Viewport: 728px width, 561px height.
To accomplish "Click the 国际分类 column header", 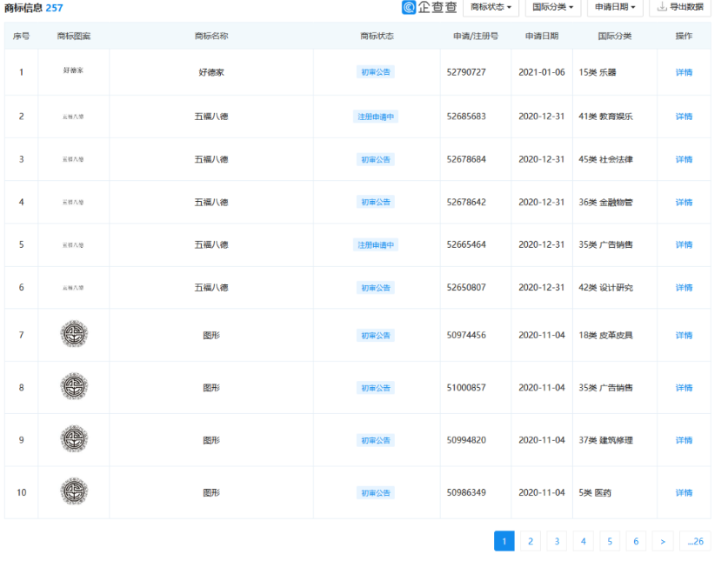I will [x=615, y=36].
